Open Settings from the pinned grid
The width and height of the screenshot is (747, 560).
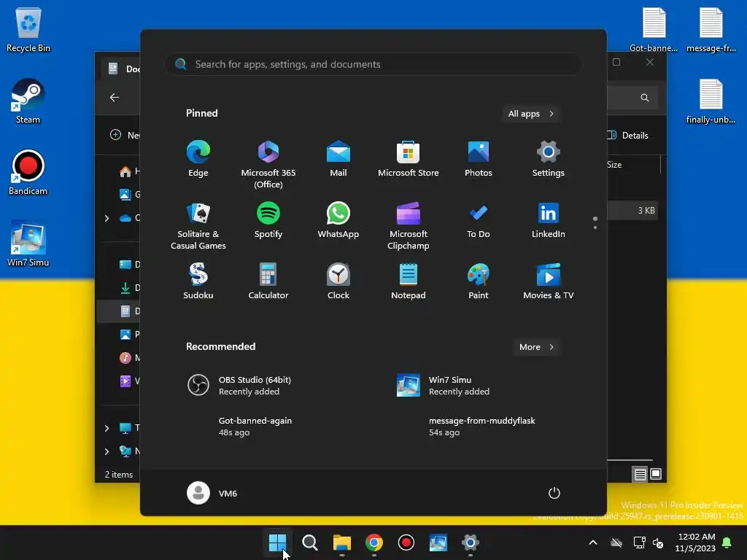pos(549,160)
